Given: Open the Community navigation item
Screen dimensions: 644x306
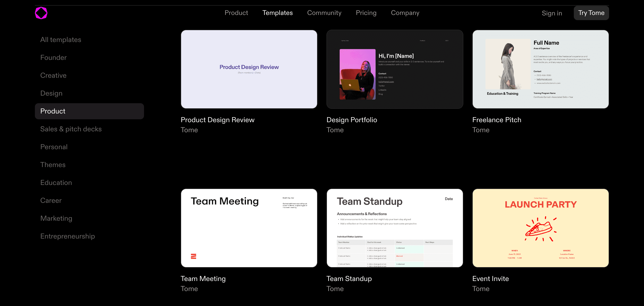Looking at the screenshot, I should click(x=324, y=13).
